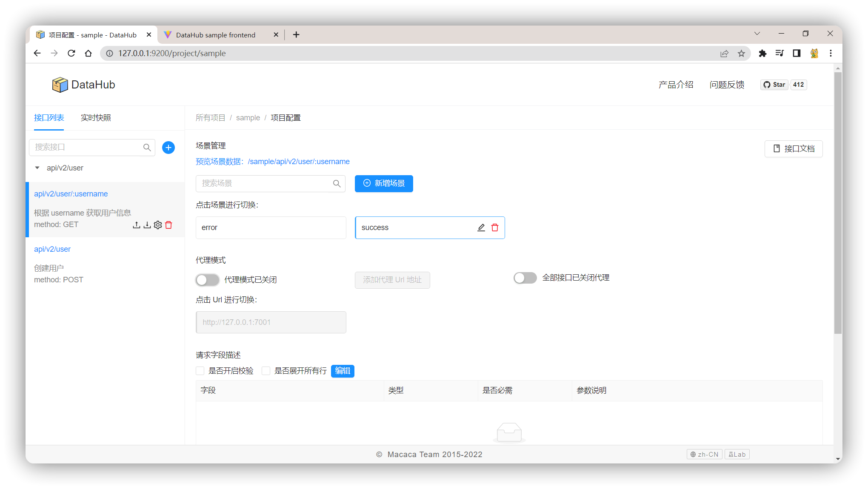Viewport: 868px width, 489px height.
Task: Switch to DataHub sample frontend browser tab
Action: (216, 35)
